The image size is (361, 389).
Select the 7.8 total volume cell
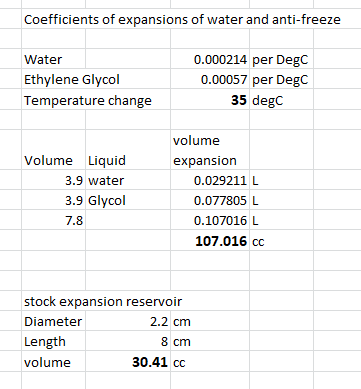(54, 220)
